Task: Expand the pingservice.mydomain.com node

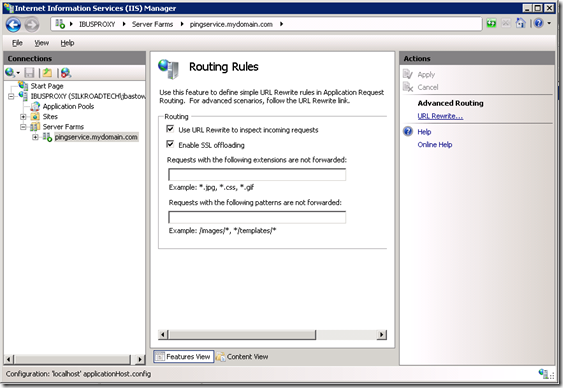Action: [35, 137]
